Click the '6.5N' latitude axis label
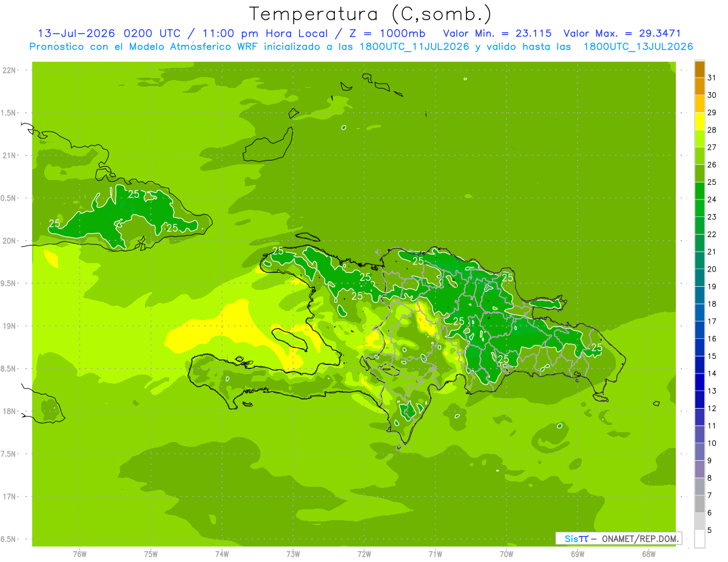The height and width of the screenshot is (562, 728). tap(8, 539)
